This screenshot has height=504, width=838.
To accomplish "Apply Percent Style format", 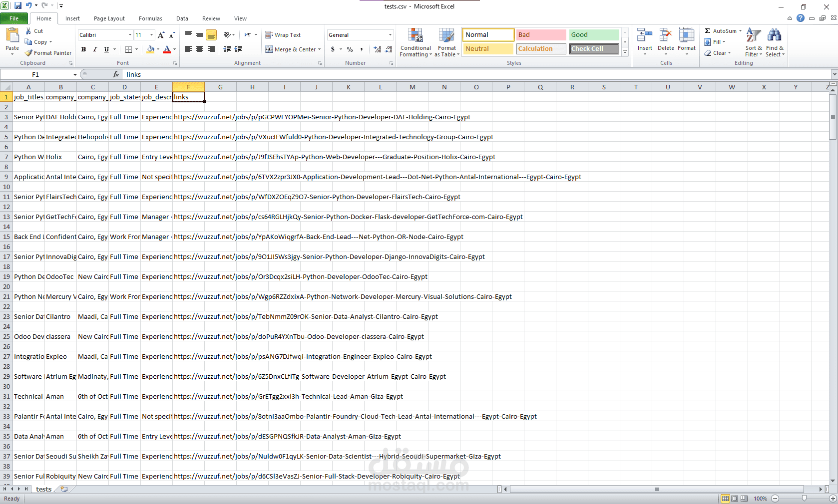I will [350, 49].
